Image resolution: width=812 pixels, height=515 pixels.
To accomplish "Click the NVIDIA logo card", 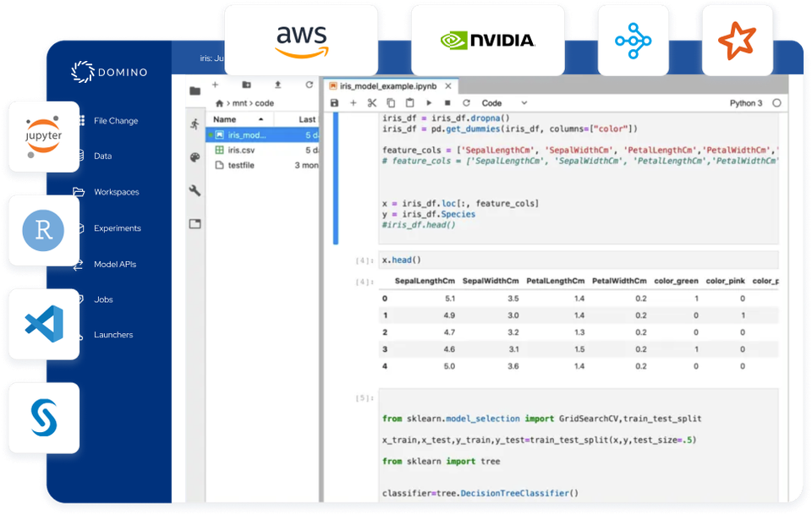I will [x=488, y=41].
